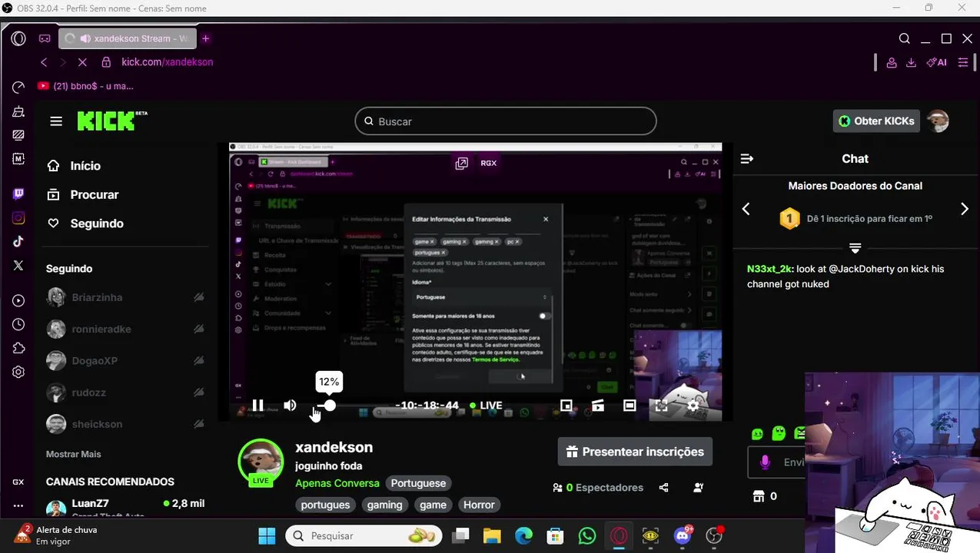Click the clip creation icon in player
This screenshot has height=553, width=980.
pyautogui.click(x=598, y=406)
